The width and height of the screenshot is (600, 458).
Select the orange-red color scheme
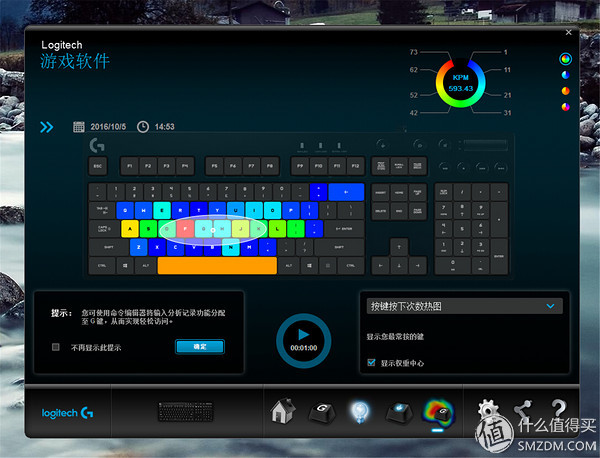[x=565, y=91]
